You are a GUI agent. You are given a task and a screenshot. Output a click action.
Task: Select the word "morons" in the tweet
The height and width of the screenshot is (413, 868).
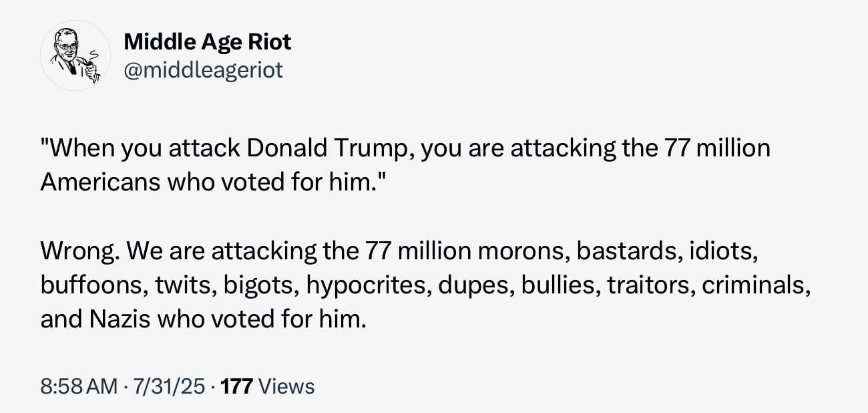coord(519,251)
